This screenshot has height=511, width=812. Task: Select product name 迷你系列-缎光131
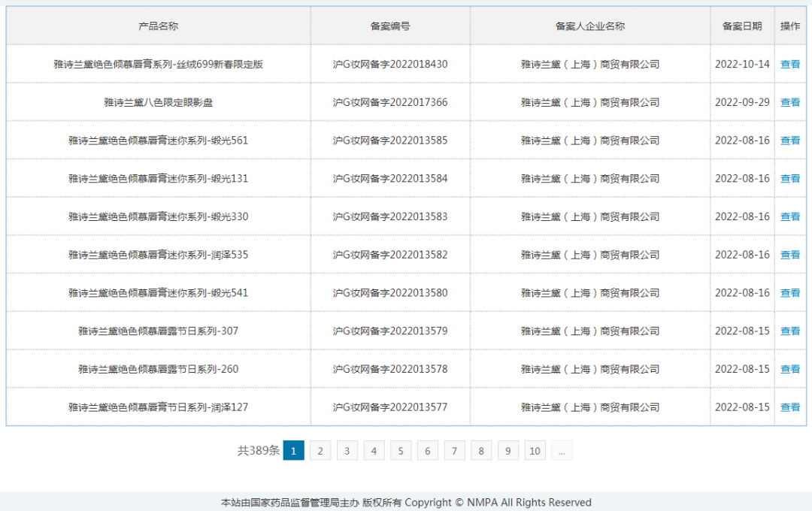click(159, 179)
